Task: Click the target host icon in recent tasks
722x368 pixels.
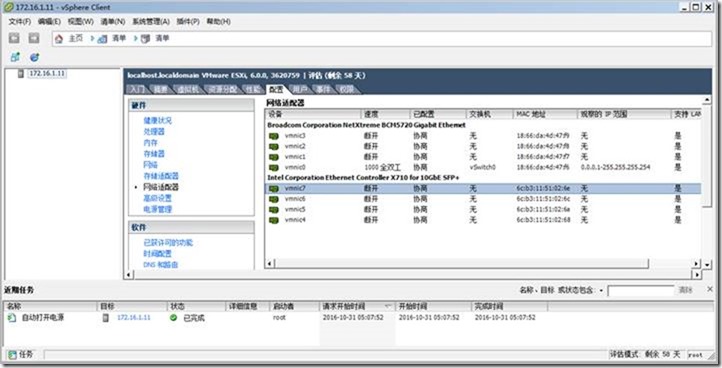Action: point(106,318)
